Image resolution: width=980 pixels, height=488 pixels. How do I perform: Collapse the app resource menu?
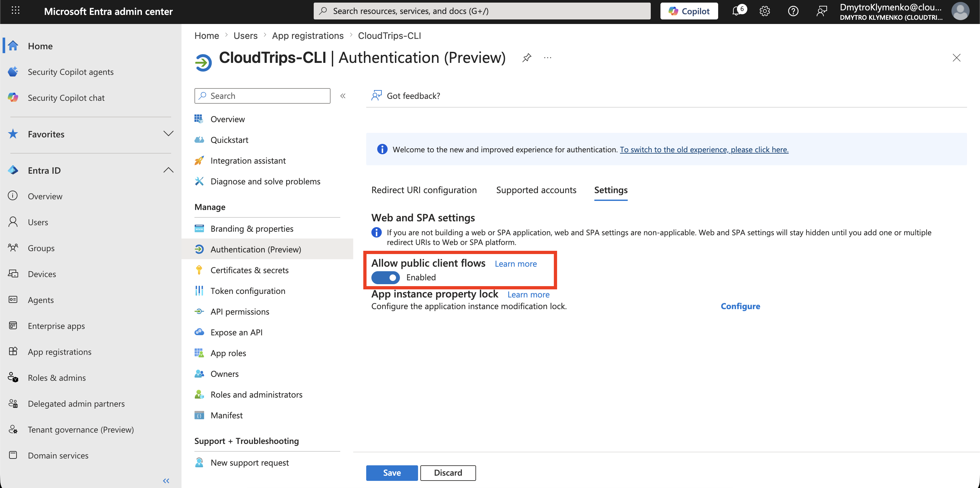pyautogui.click(x=343, y=96)
